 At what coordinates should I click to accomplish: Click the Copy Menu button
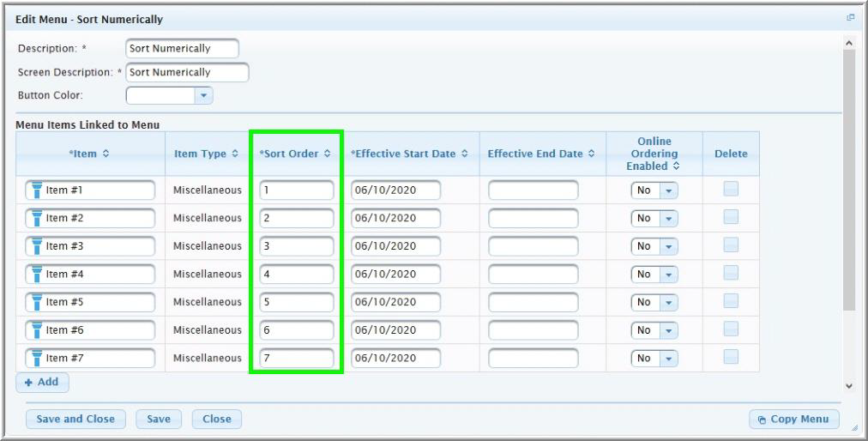[x=793, y=420]
